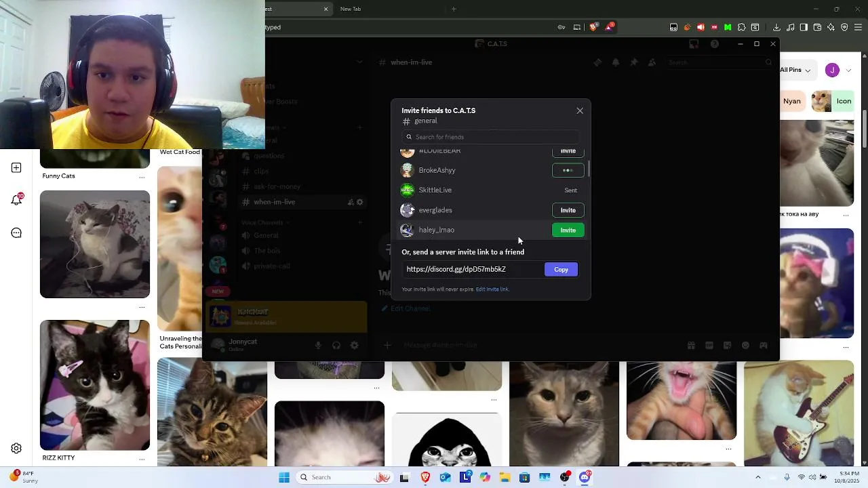Close the first browser tab
The width and height of the screenshot is (868, 488).
[x=325, y=9]
